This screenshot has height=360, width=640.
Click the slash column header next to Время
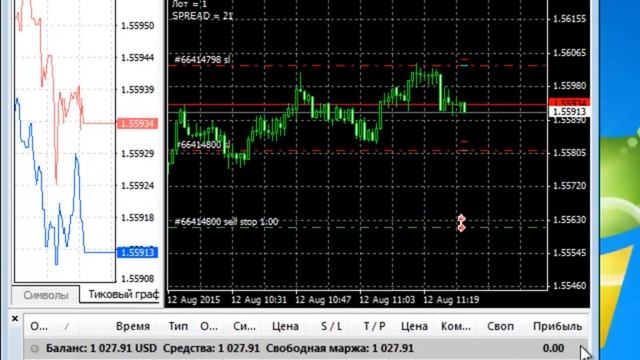[x=67, y=327]
